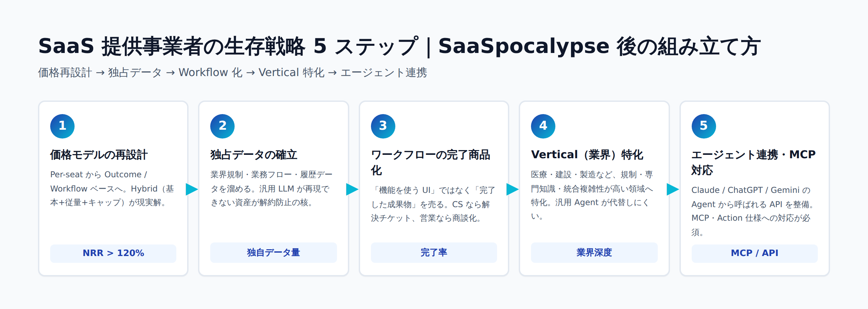Image resolution: width=868 pixels, height=309 pixels.
Task: Click the step 2 number badge
Action: [222, 126]
